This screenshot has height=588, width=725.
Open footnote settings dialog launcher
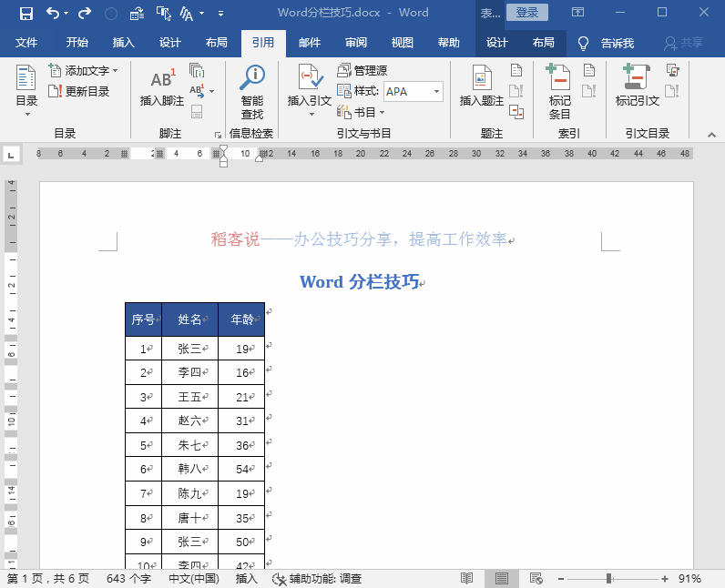[x=218, y=135]
